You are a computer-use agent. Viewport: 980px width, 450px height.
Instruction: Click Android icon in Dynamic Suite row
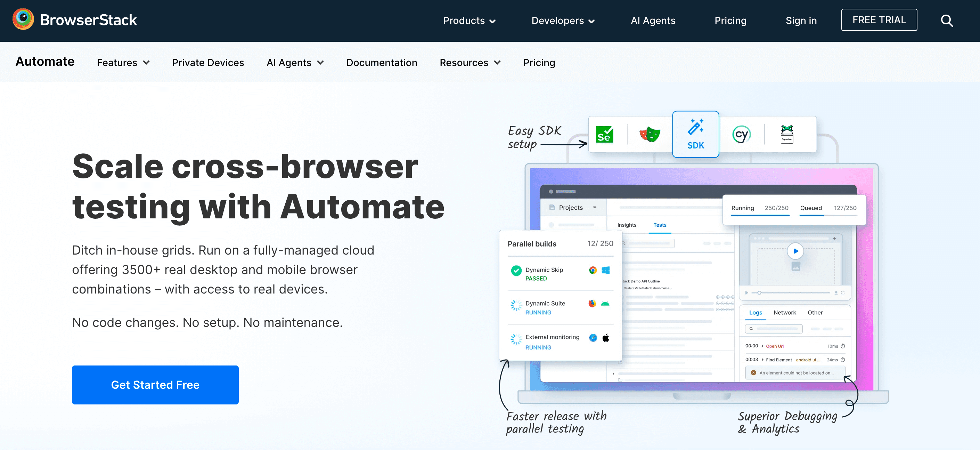[x=605, y=304]
